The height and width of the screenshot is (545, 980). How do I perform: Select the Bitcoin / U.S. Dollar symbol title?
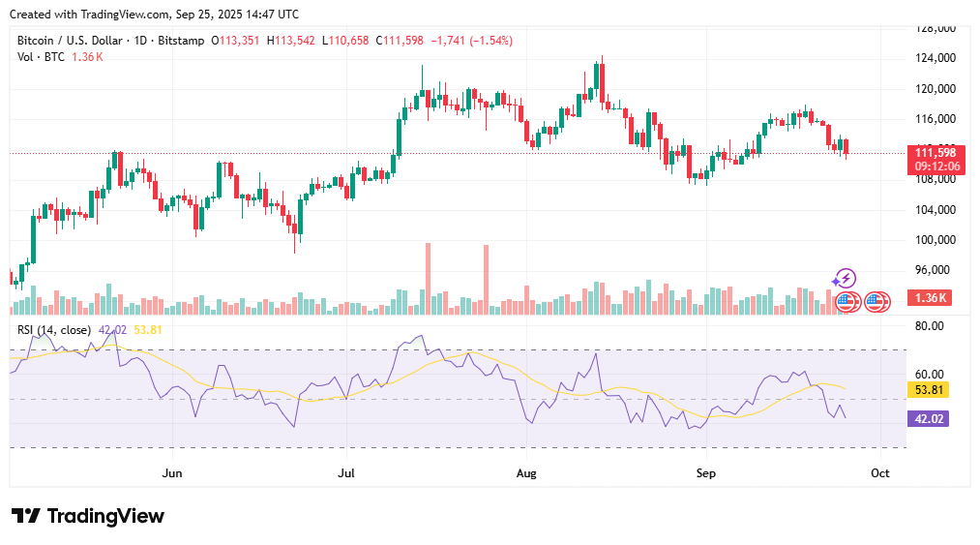70,41
